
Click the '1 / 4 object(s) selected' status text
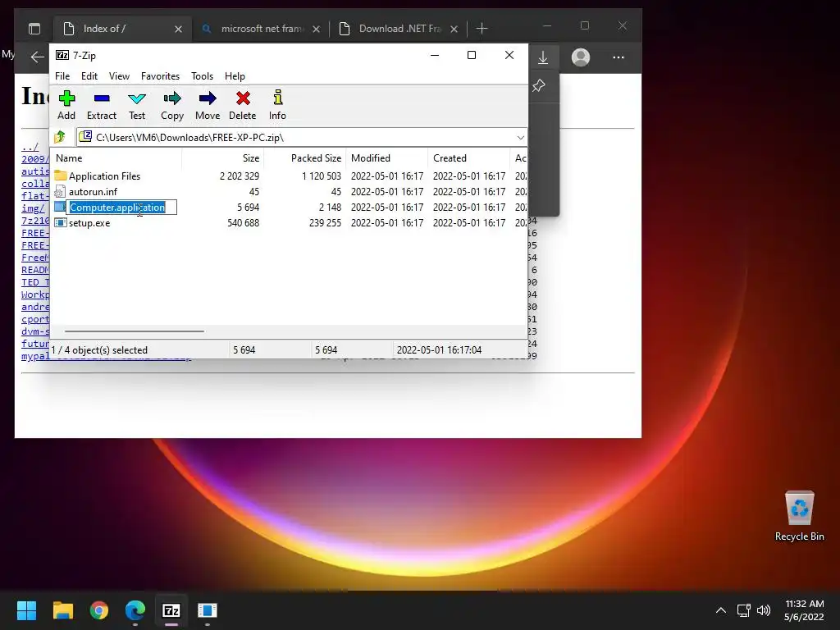coord(99,349)
